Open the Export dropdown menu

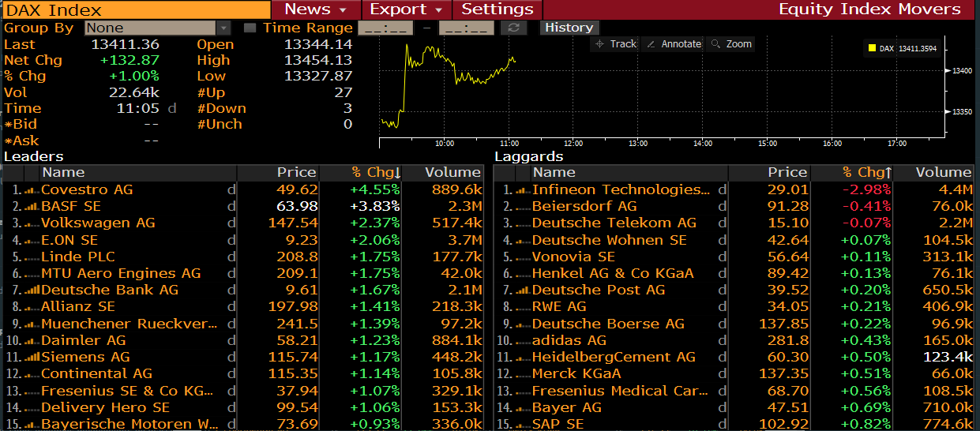(407, 9)
